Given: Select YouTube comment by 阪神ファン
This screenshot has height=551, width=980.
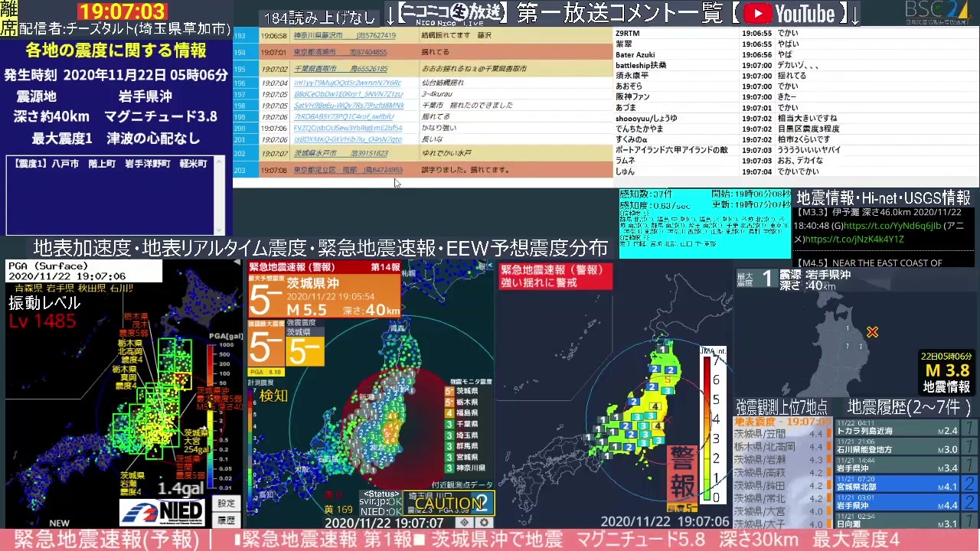Looking at the screenshot, I should (x=795, y=97).
